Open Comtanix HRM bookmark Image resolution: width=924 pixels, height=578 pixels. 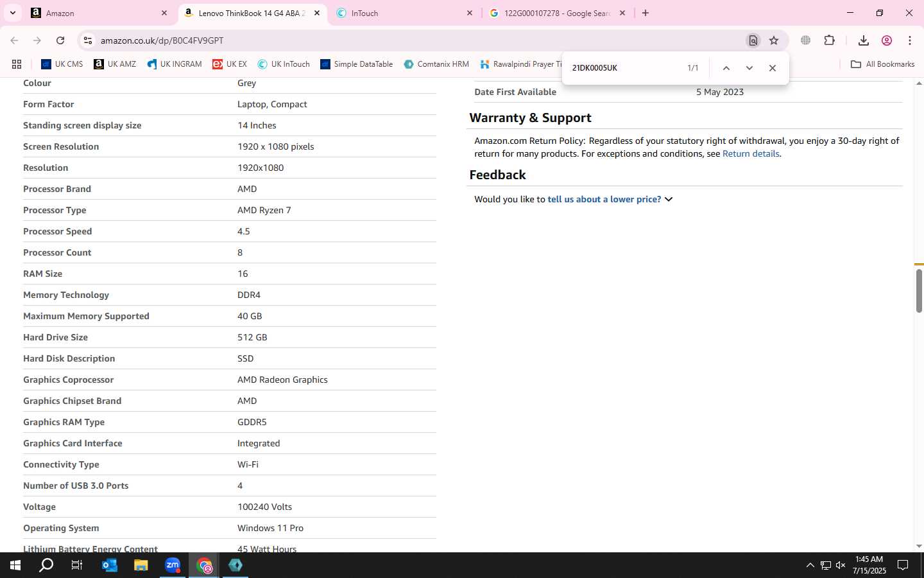(436, 64)
